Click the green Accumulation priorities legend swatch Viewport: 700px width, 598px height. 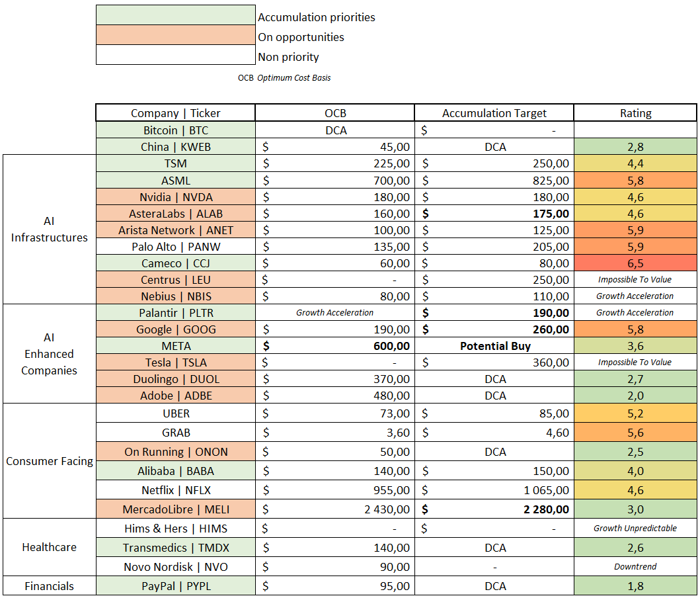click(x=175, y=15)
